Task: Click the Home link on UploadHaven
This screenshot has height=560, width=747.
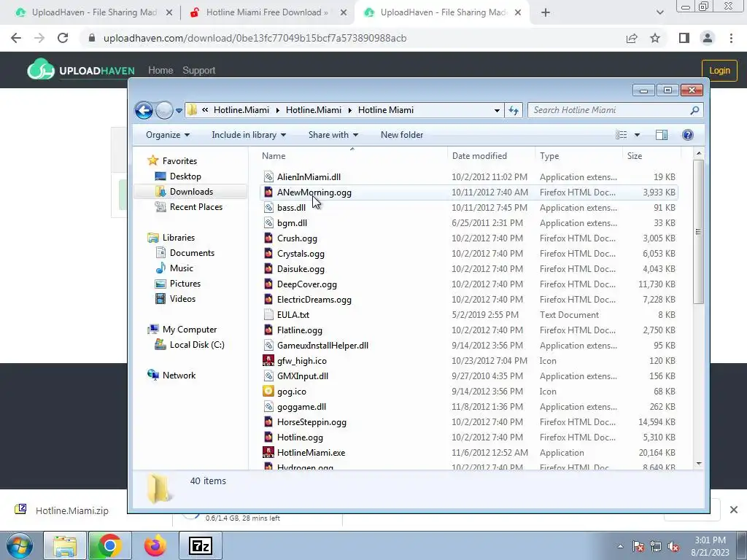Action: pos(160,71)
